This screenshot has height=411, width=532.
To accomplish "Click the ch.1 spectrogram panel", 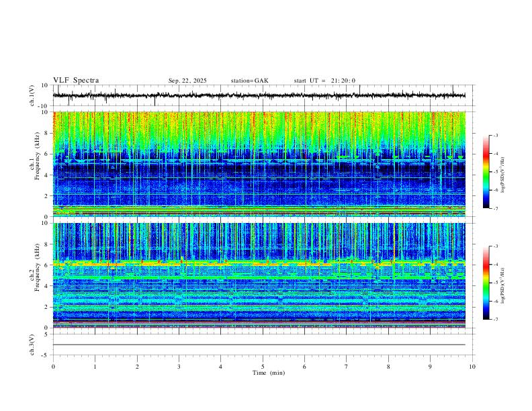I will pyautogui.click(x=259, y=164).
